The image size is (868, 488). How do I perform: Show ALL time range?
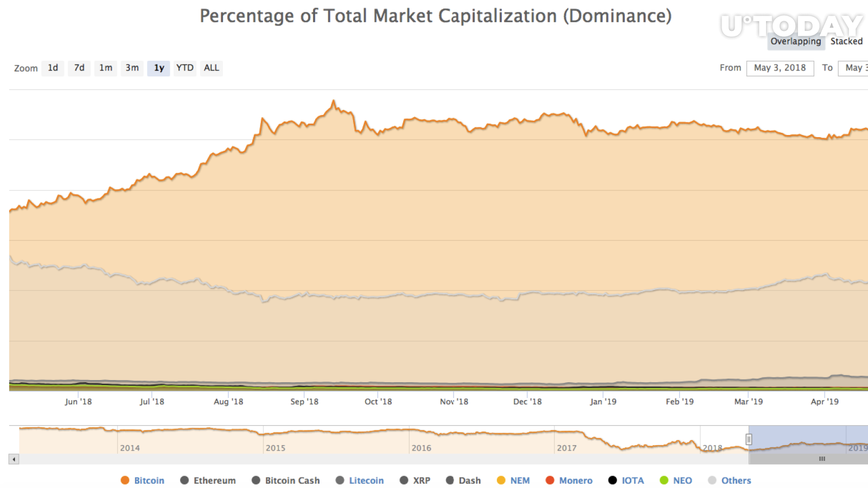point(212,68)
